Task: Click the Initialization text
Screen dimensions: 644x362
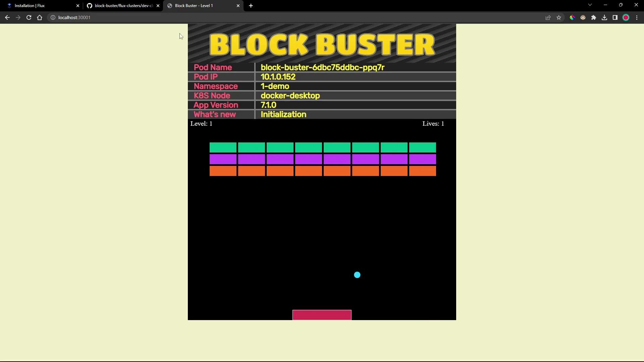Action: click(x=283, y=114)
